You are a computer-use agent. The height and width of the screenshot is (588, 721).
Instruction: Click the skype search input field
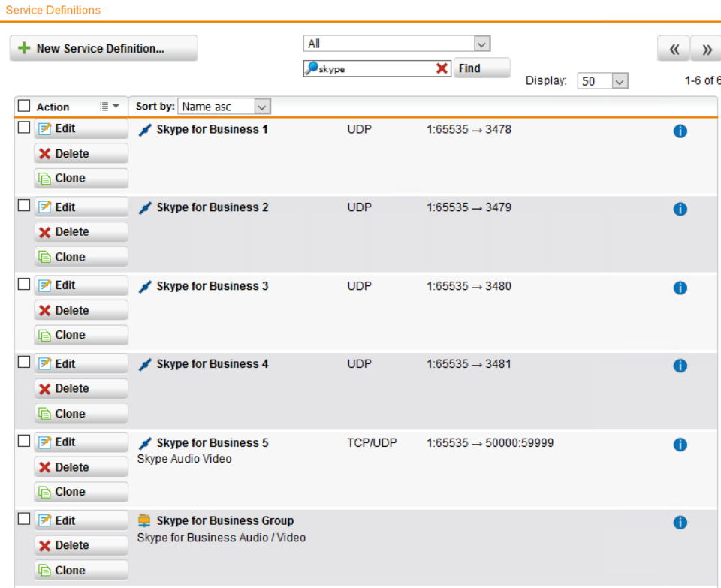[377, 68]
